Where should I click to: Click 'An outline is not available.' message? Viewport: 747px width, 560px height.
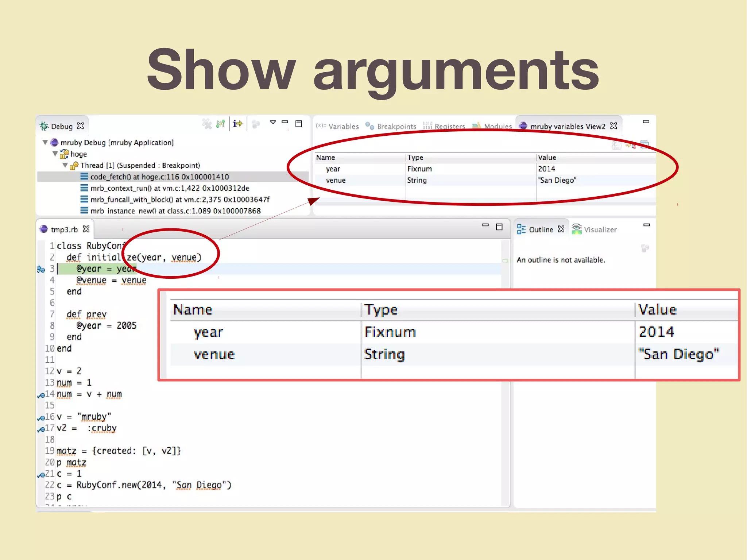pyautogui.click(x=561, y=260)
